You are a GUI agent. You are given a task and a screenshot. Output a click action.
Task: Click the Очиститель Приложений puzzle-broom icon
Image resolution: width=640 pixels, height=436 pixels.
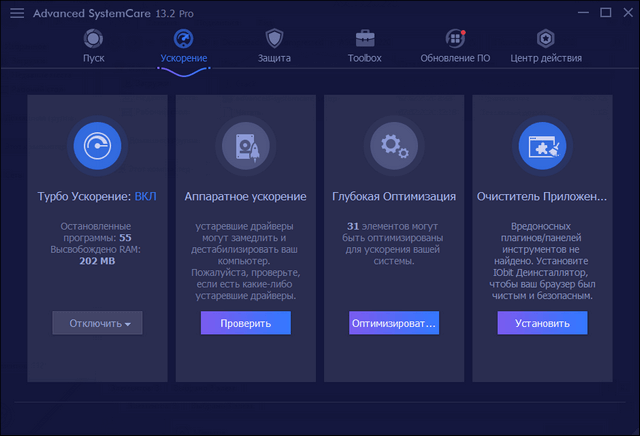click(542, 146)
